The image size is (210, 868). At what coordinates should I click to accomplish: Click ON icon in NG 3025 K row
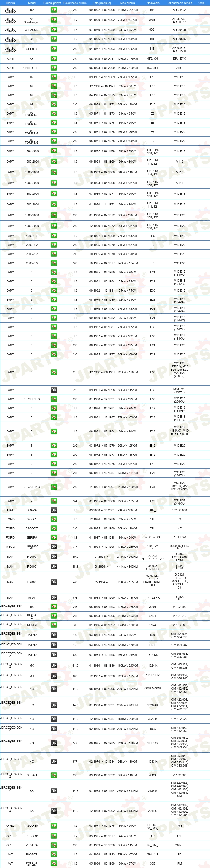54,719
